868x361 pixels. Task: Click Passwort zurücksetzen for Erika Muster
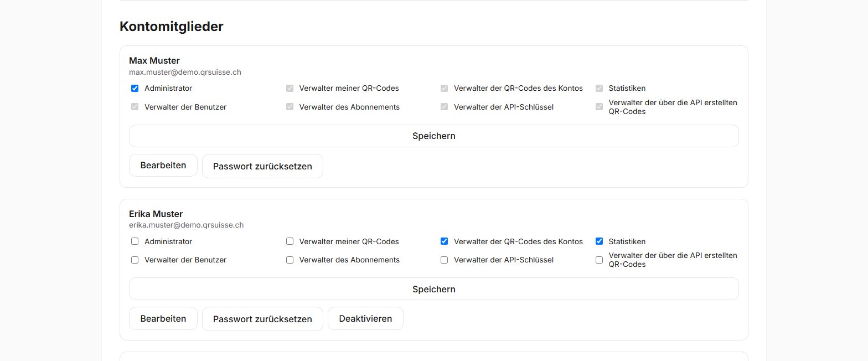click(262, 319)
